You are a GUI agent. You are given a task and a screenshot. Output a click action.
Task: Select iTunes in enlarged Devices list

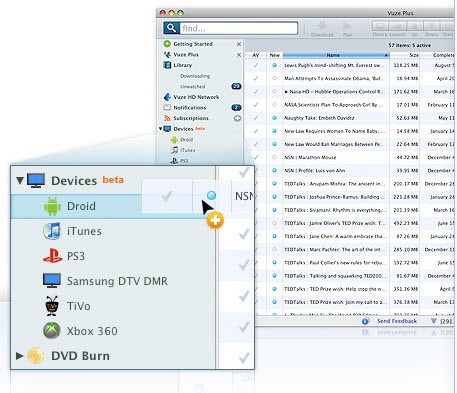click(84, 231)
